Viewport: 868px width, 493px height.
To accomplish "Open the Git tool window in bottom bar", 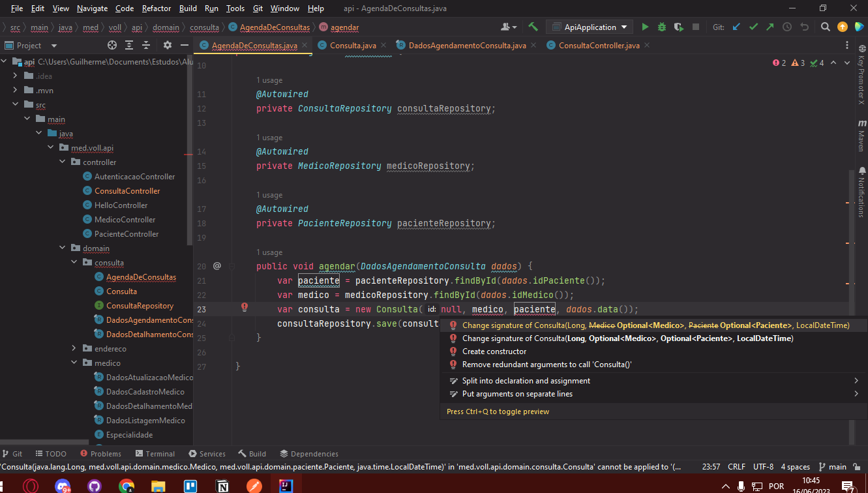I will pos(12,454).
